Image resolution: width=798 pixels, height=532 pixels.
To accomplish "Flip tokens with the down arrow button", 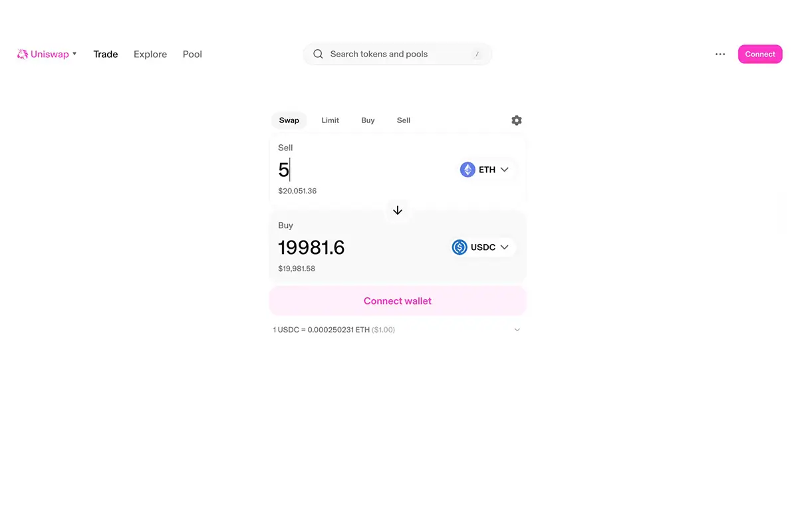I will tap(398, 210).
